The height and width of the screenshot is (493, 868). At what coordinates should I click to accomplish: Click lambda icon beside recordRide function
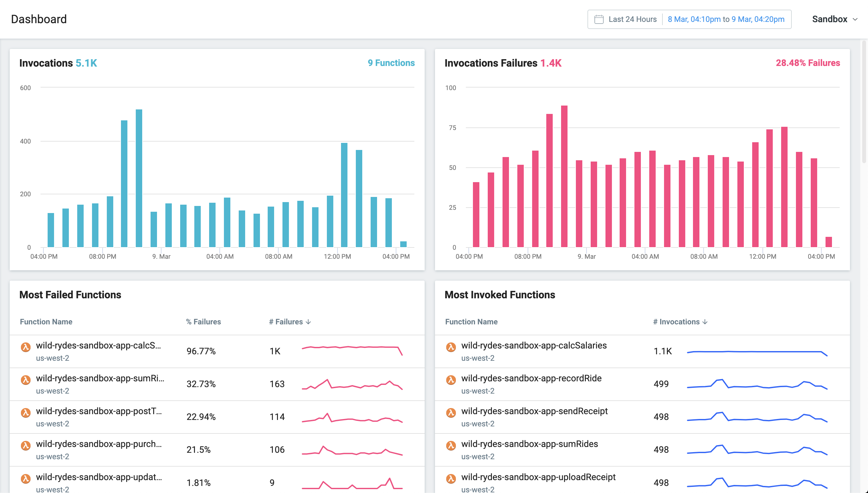tap(451, 380)
